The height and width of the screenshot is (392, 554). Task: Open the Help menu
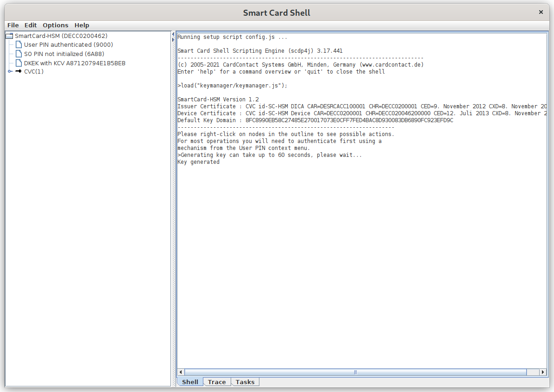click(x=82, y=25)
